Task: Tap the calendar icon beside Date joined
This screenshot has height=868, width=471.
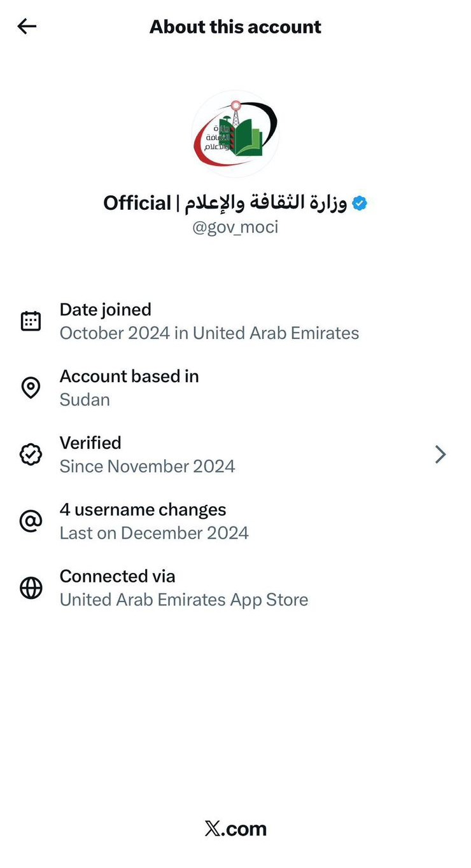Action: [x=31, y=321]
